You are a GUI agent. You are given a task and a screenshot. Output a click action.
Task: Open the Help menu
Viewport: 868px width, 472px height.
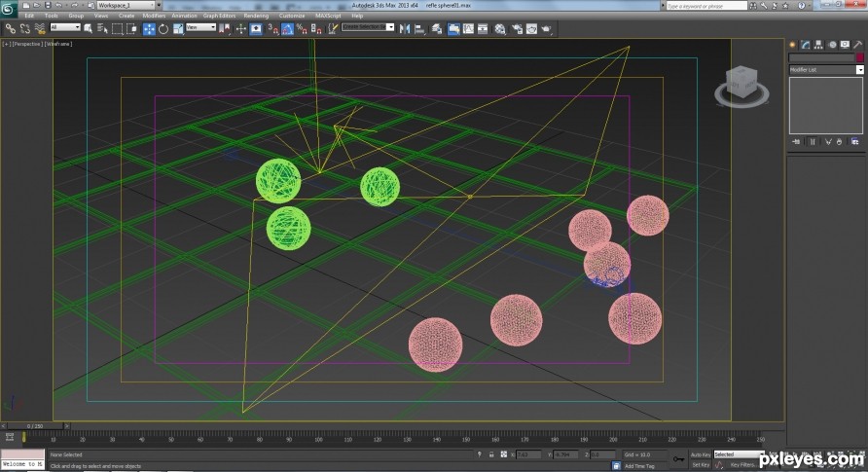(x=357, y=16)
